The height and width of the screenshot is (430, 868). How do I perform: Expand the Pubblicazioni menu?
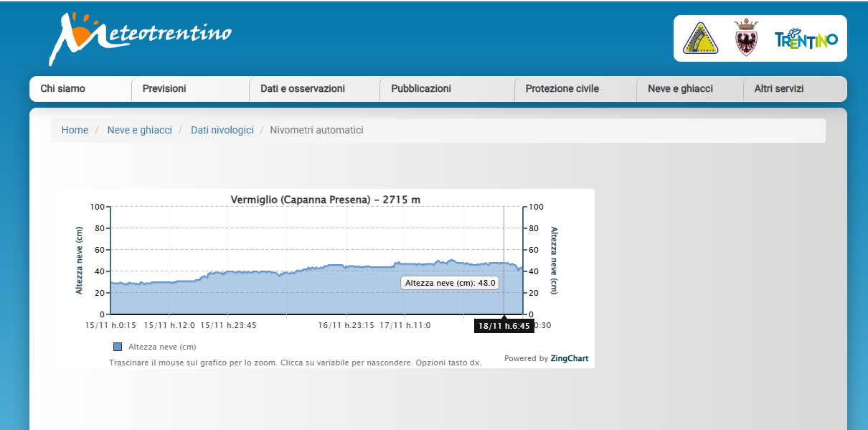coord(421,89)
